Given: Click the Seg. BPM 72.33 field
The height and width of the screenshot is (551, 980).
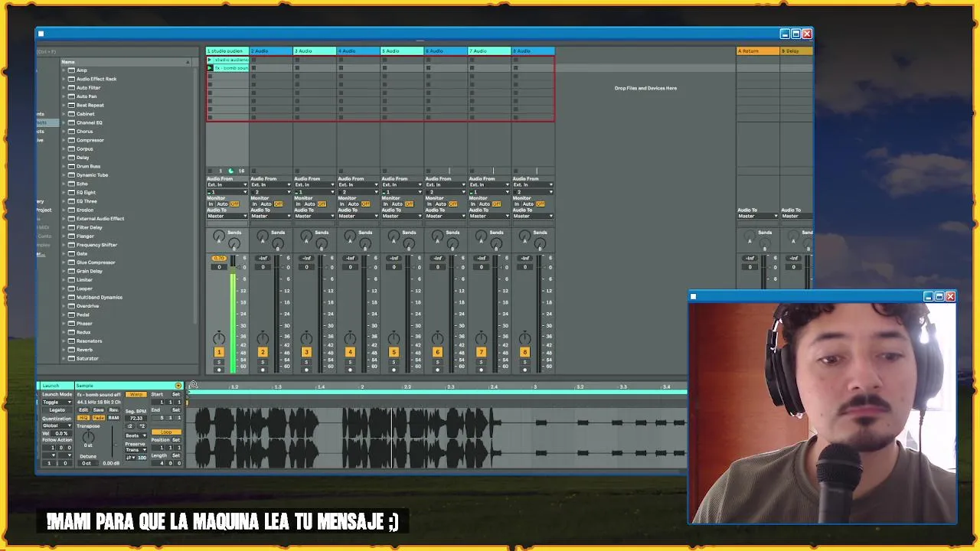Looking at the screenshot, I should point(136,419).
